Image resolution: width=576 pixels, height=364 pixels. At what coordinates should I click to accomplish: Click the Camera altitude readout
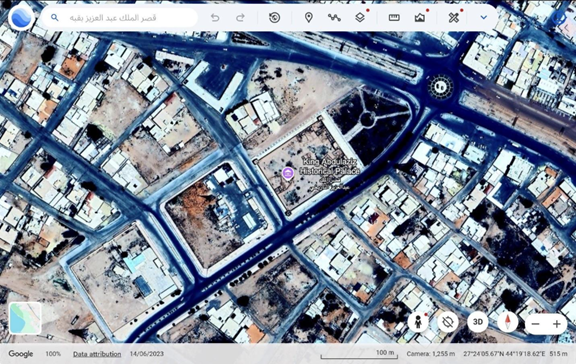tap(431, 354)
